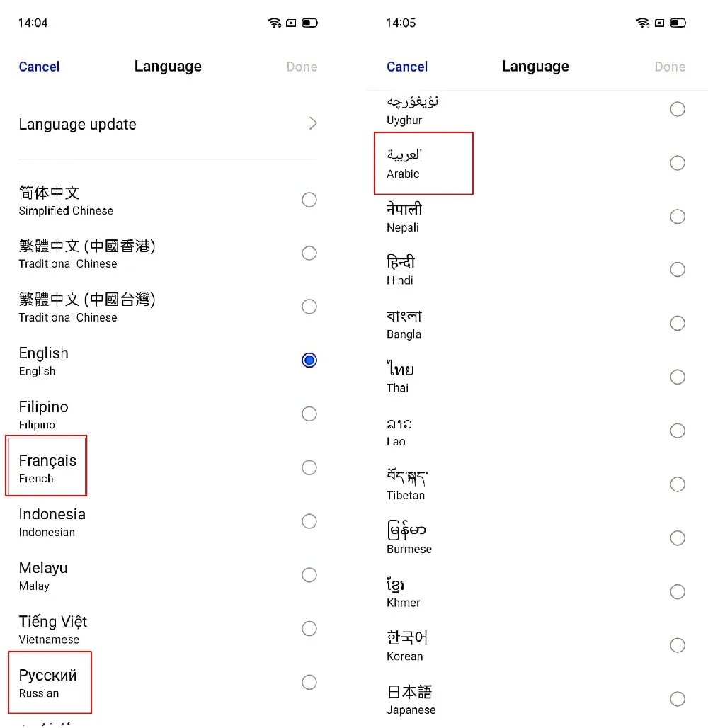Image resolution: width=708 pixels, height=728 pixels.
Task: Tap battery icon in left screen status bar
Action: [x=309, y=23]
